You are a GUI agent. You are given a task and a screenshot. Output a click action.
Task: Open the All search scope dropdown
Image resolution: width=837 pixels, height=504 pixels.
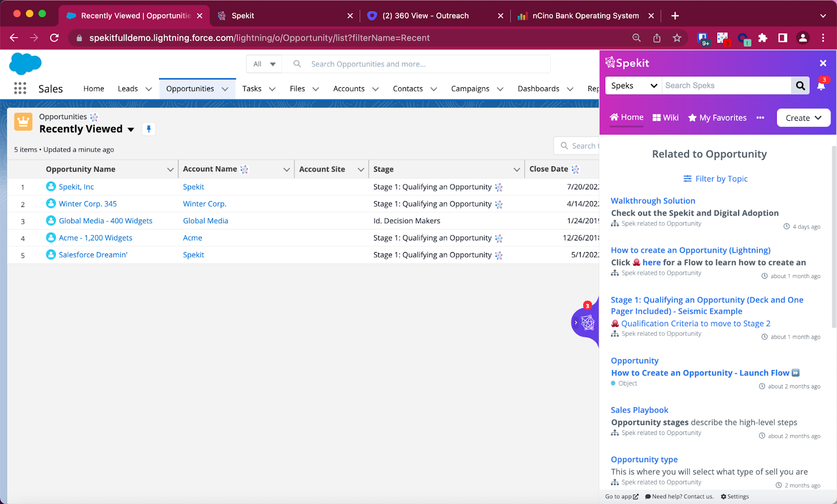click(264, 64)
